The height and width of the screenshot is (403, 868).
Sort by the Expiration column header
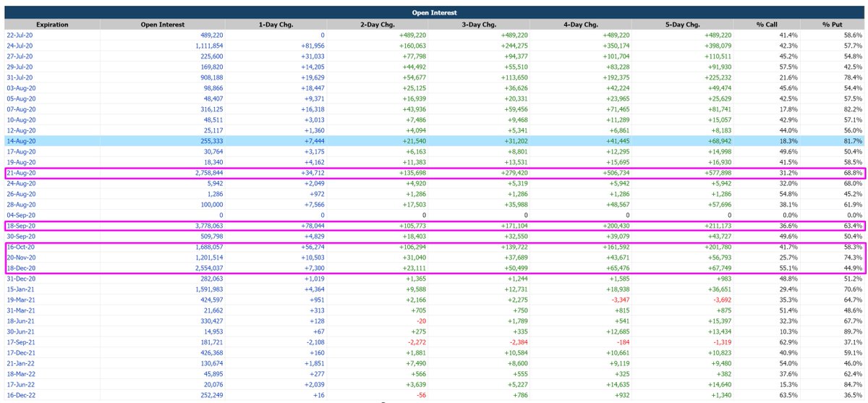(52, 24)
